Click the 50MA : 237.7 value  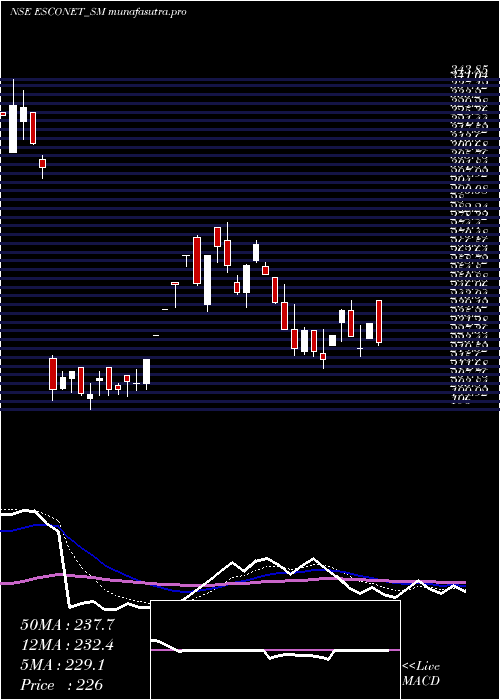(x=67, y=625)
